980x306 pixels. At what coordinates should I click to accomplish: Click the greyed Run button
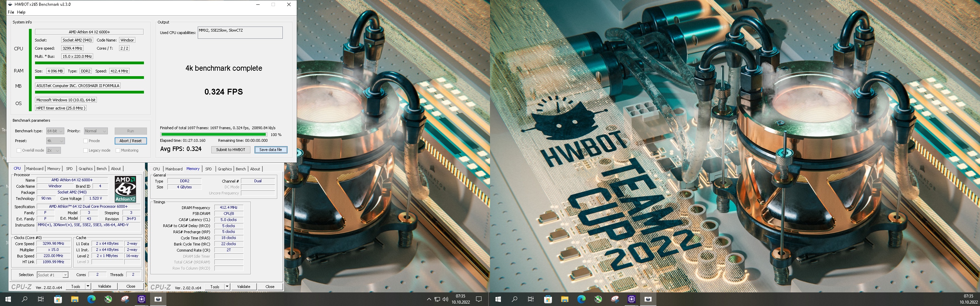pos(130,131)
